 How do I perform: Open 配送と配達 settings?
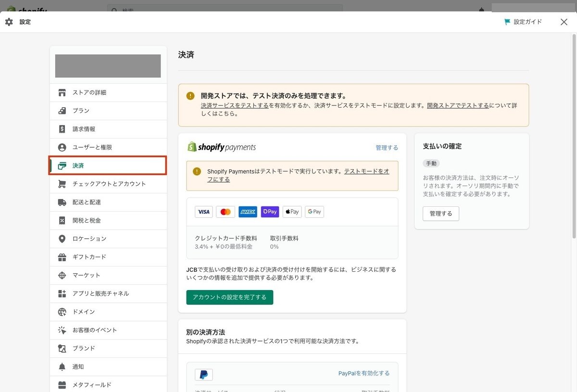(x=108, y=202)
